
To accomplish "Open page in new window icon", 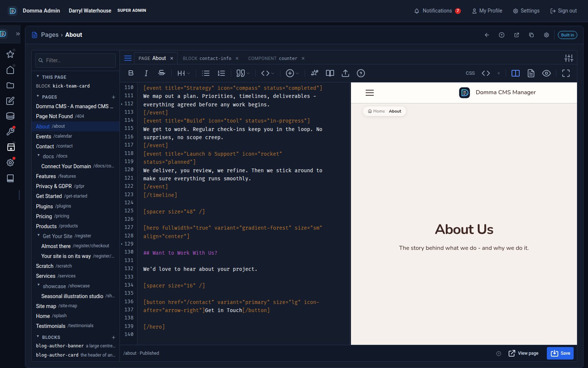I will [517, 35].
